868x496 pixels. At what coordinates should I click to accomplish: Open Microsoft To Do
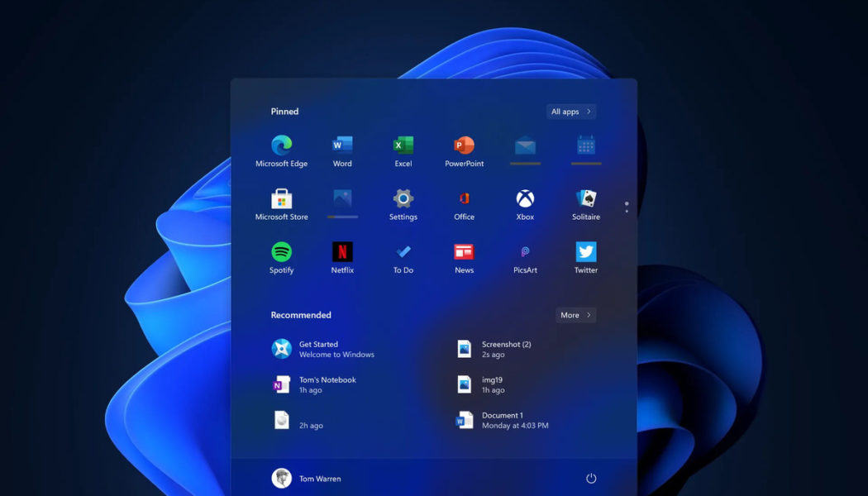point(403,256)
